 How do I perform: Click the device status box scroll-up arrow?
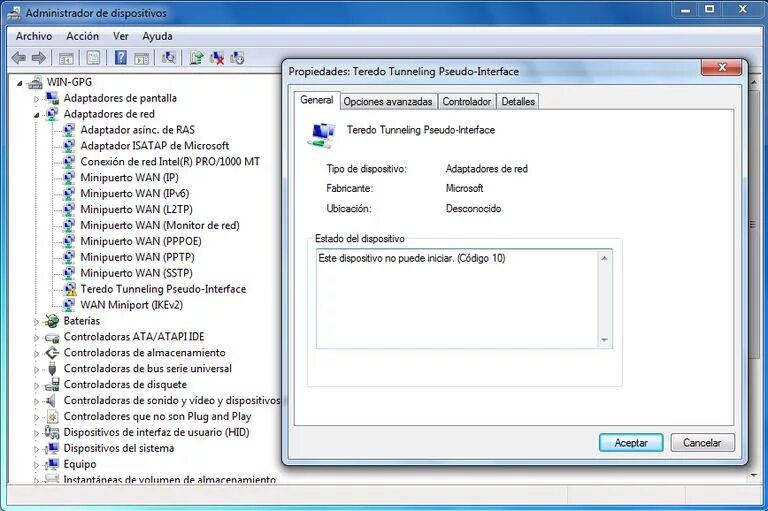[x=604, y=258]
